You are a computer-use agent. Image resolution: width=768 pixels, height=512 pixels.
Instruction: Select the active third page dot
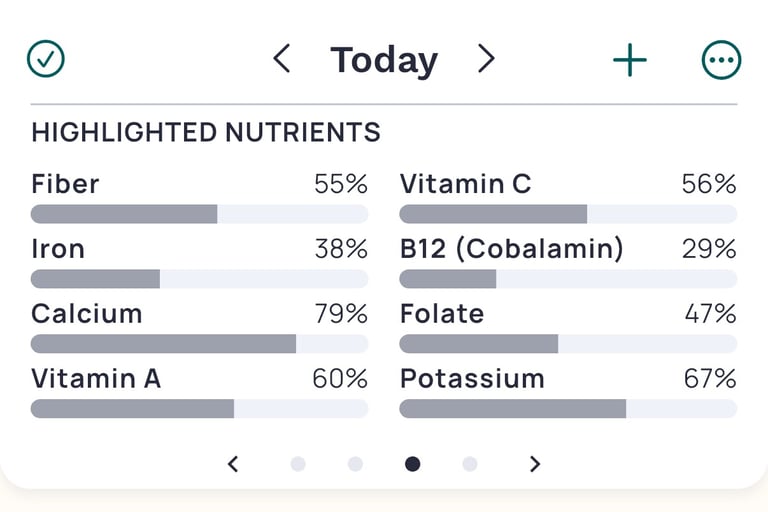click(x=412, y=464)
